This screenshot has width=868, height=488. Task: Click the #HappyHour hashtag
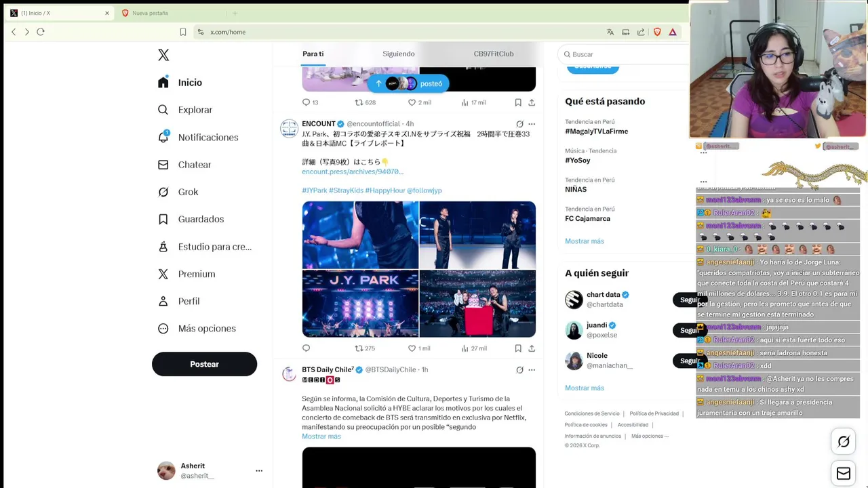tap(384, 190)
